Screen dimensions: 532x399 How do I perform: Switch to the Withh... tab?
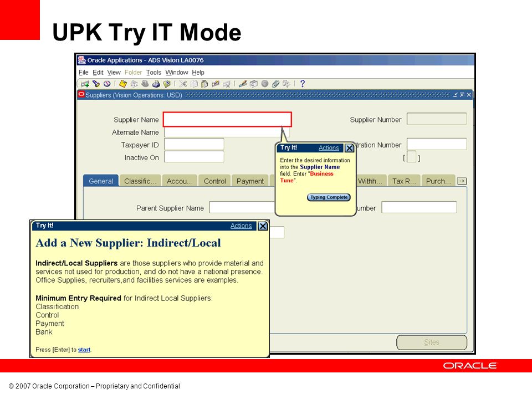tap(370, 181)
